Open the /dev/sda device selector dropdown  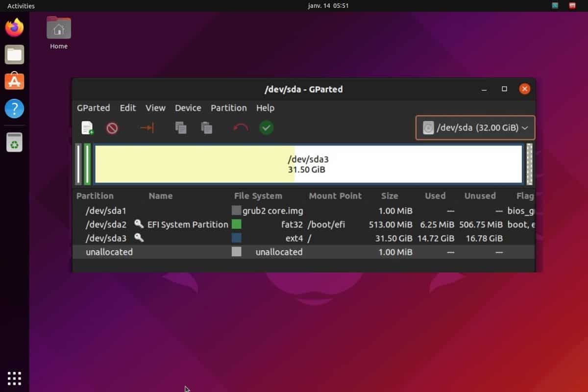(474, 127)
